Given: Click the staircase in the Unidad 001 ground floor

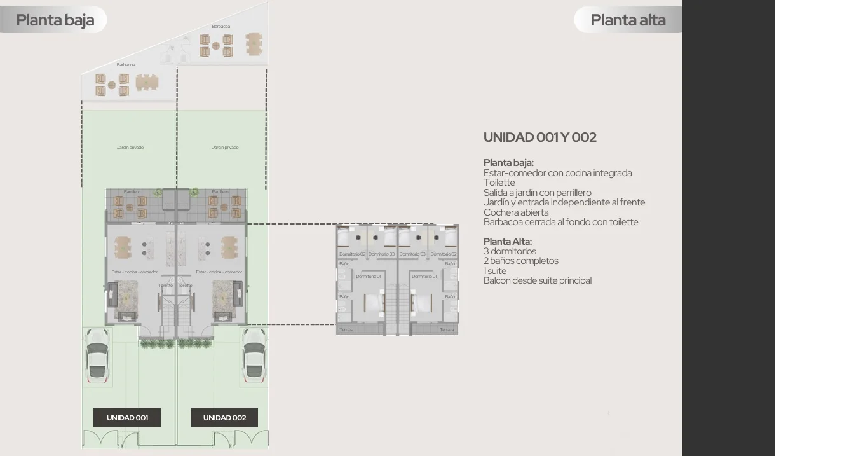Looking at the screenshot, I should [x=168, y=312].
